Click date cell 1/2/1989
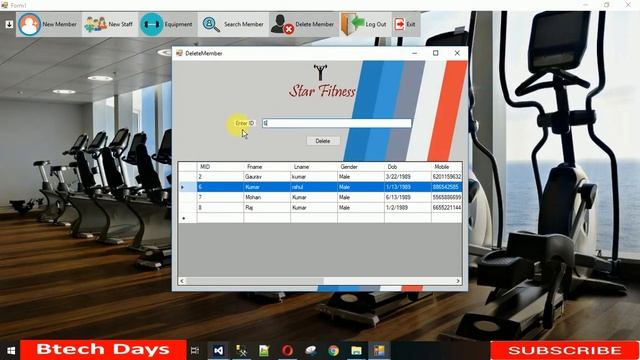The image size is (640, 360). (408, 208)
